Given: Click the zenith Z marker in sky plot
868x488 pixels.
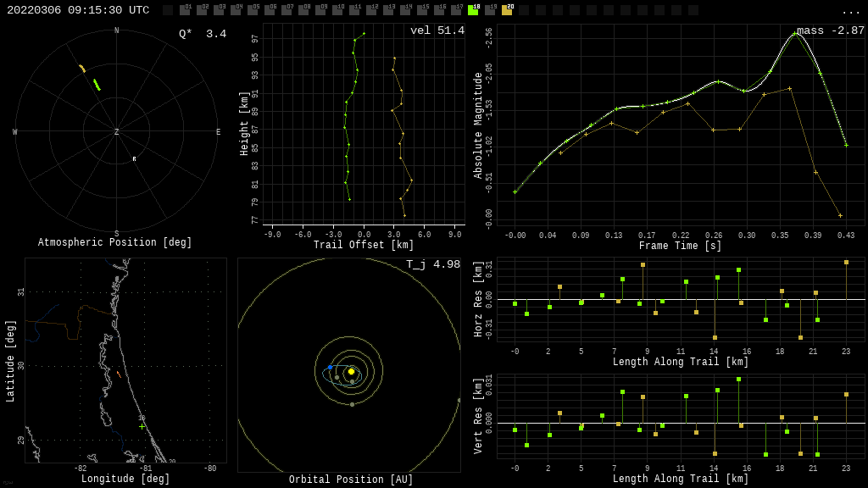Looking at the screenshot, I should (117, 132).
